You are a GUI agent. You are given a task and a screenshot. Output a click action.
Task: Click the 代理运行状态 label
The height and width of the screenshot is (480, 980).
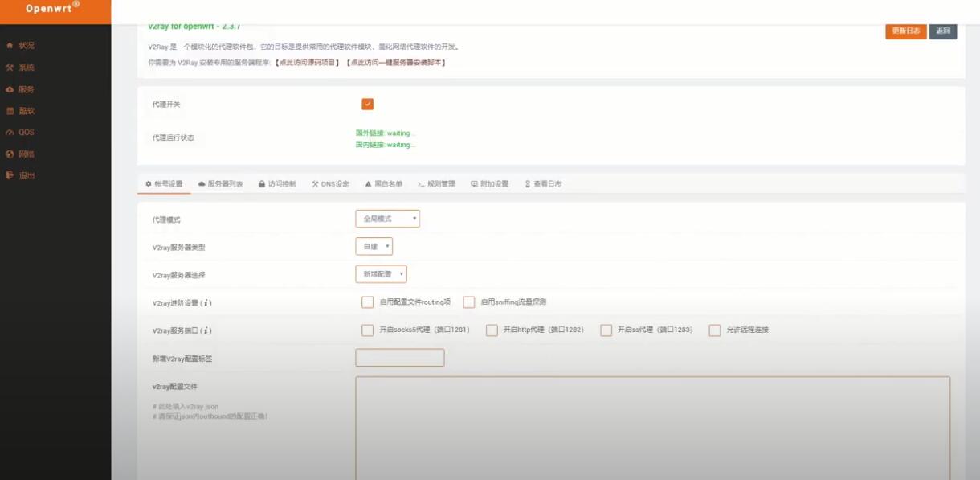(x=173, y=137)
